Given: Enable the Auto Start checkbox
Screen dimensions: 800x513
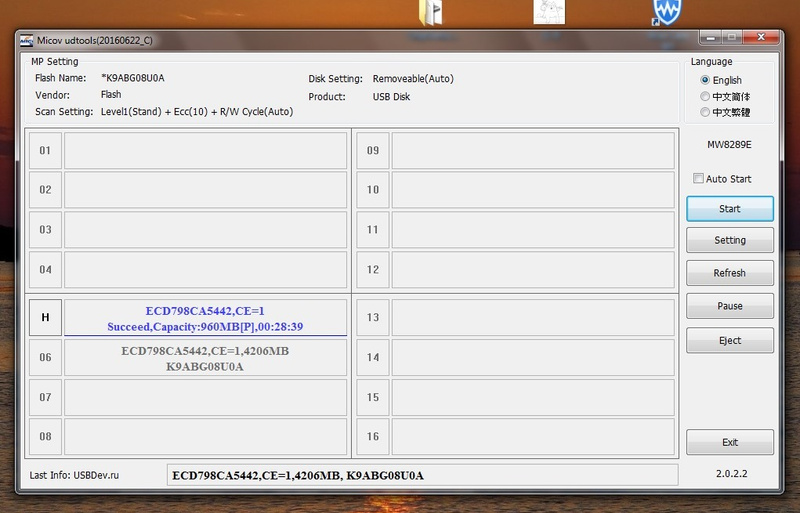Looking at the screenshot, I should tap(722, 179).
